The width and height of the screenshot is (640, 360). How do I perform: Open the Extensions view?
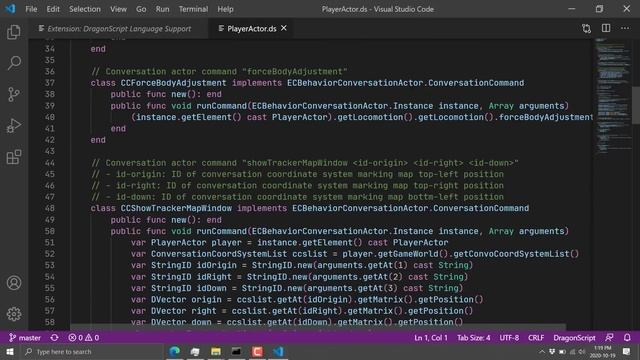(14, 157)
